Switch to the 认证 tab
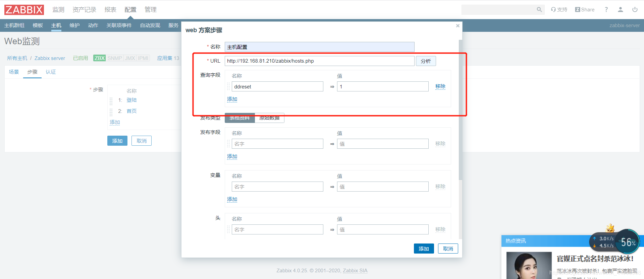This screenshot has width=644, height=279. (x=51, y=72)
